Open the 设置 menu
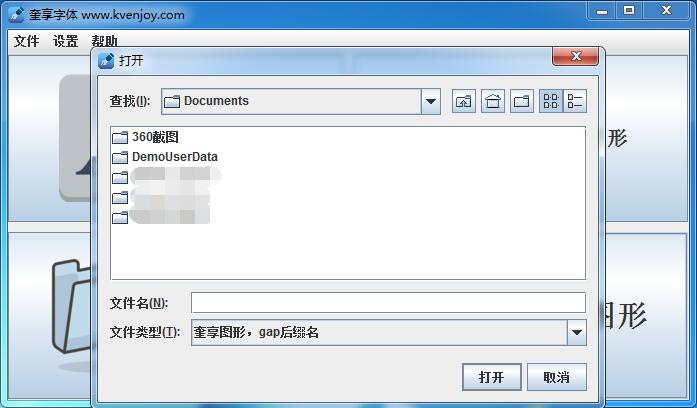The height and width of the screenshot is (408, 697). pos(65,41)
